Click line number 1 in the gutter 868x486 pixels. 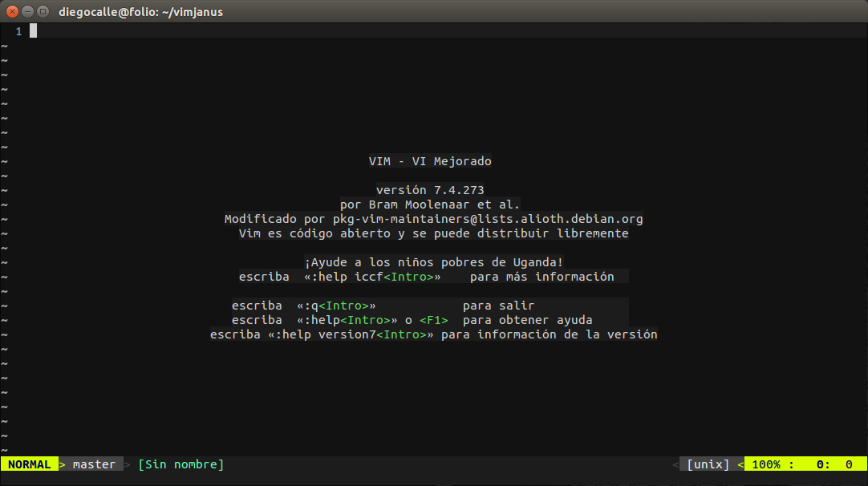(x=18, y=31)
